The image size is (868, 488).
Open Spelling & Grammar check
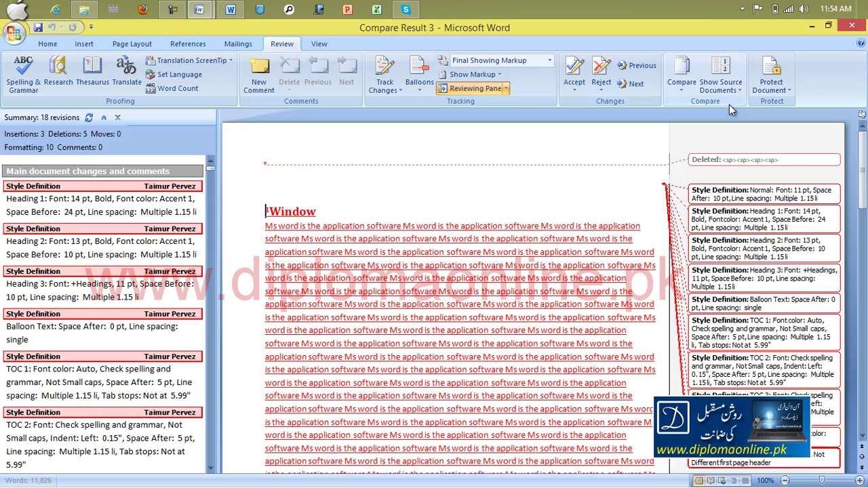coord(24,75)
